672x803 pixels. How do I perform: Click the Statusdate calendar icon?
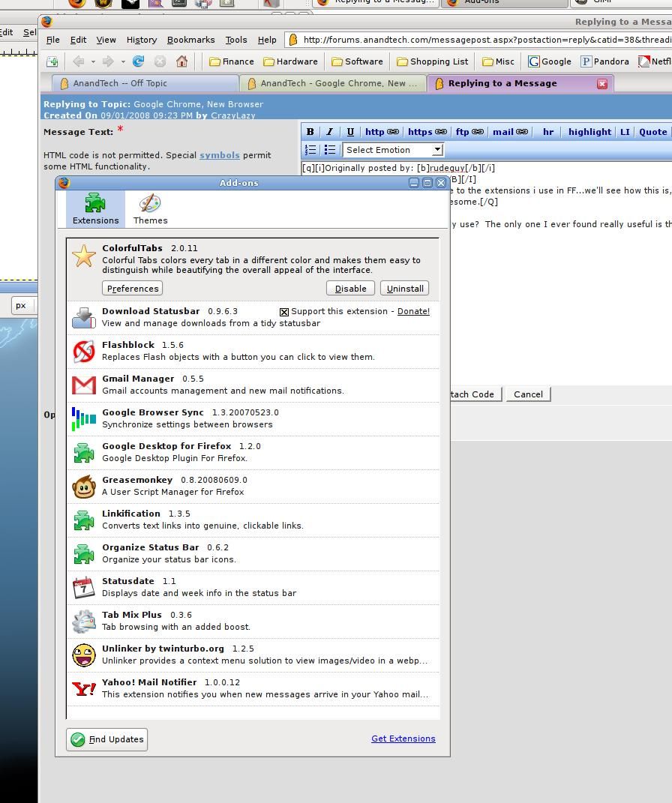point(84,588)
